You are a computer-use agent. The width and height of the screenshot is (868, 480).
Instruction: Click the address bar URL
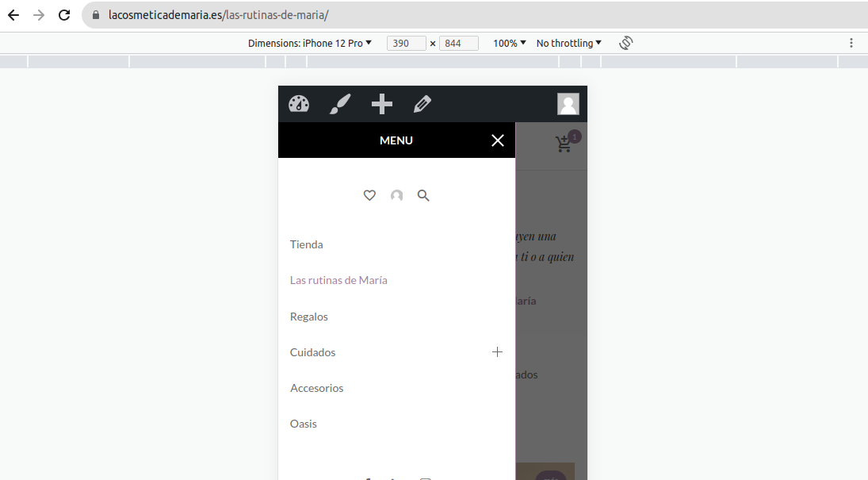[x=218, y=15]
